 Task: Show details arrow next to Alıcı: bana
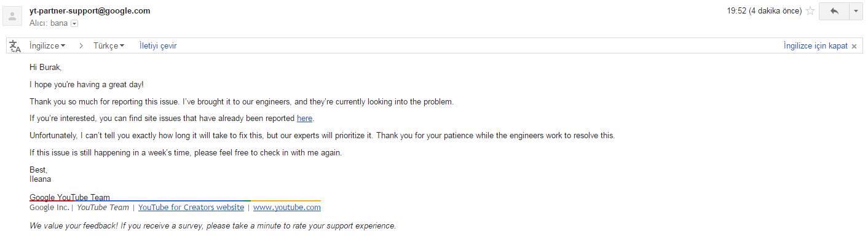coord(74,23)
